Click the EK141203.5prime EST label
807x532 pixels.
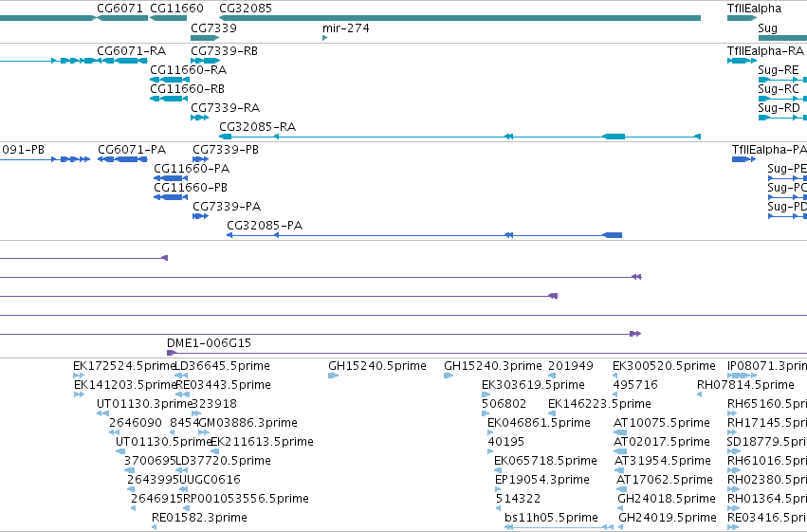(x=125, y=385)
